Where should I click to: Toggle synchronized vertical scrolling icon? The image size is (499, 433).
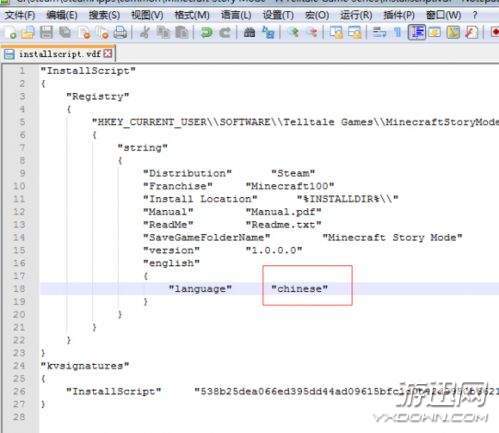pyautogui.click(x=336, y=32)
